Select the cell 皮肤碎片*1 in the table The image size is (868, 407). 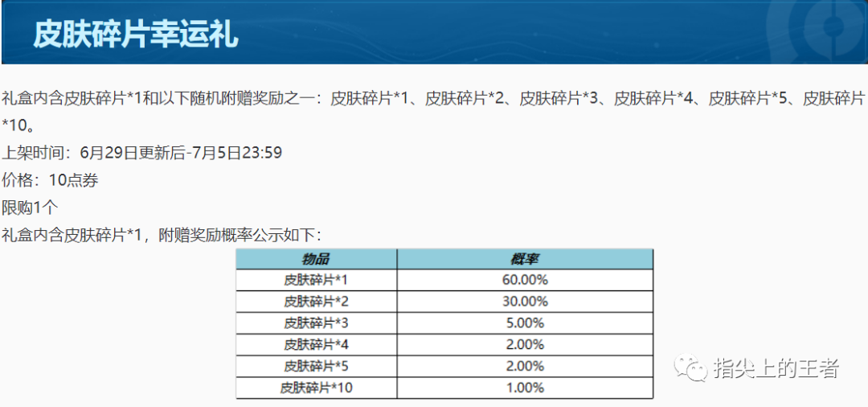316,280
